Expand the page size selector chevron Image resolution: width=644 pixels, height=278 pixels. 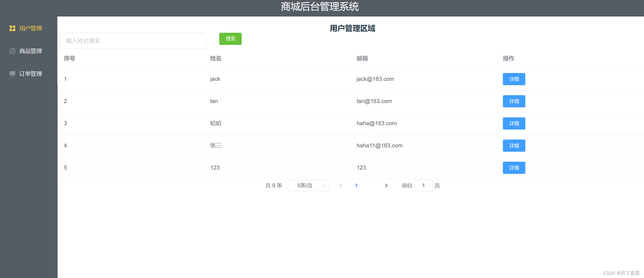tap(323, 186)
